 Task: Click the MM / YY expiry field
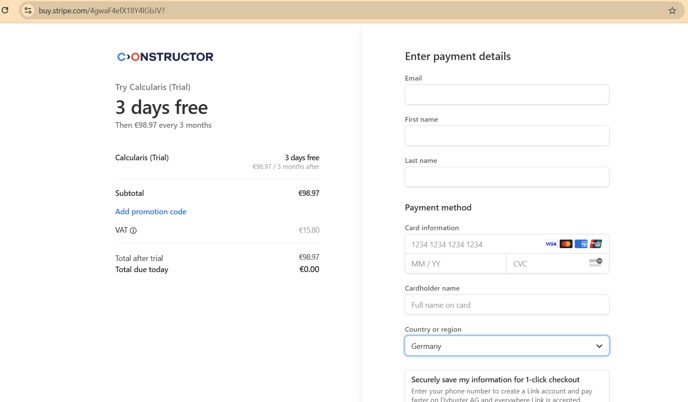[x=455, y=264]
